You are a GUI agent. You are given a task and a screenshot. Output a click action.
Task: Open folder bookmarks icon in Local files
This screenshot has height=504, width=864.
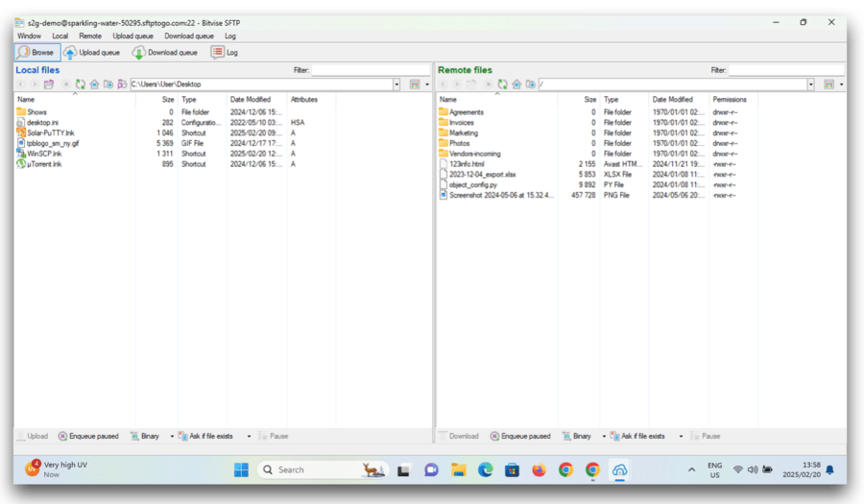122,84
